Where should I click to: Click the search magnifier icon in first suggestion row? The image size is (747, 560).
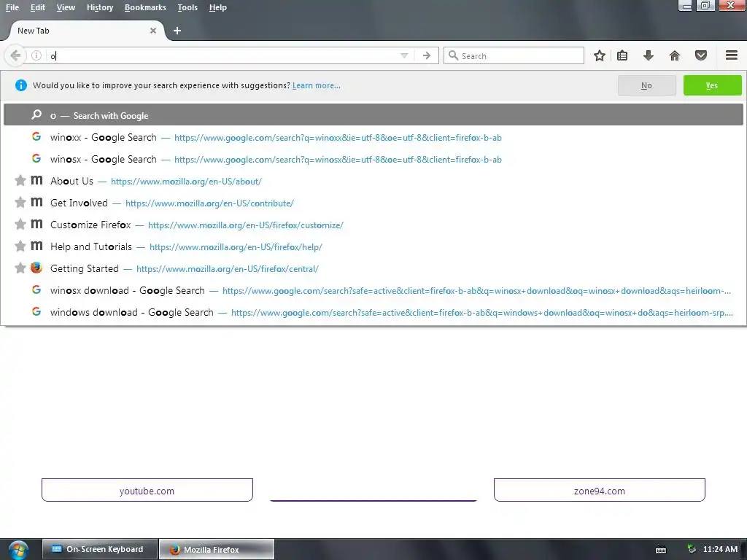tap(36, 114)
